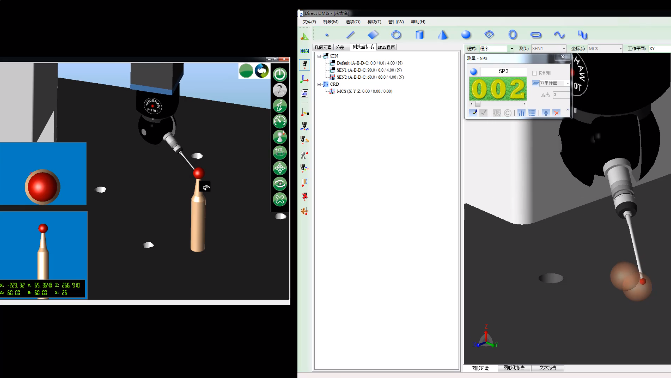Click the green power button in simulator
The height and width of the screenshot is (378, 671).
280,74
